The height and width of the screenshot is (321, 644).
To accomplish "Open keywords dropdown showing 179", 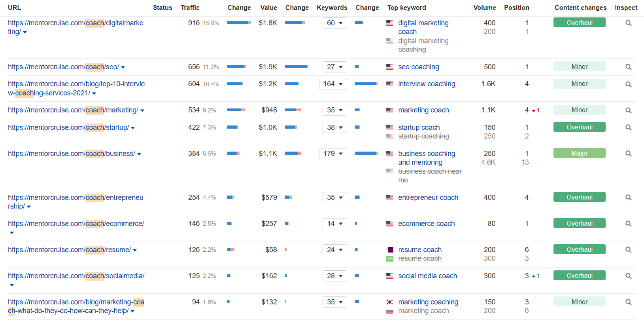I will pyautogui.click(x=333, y=154).
